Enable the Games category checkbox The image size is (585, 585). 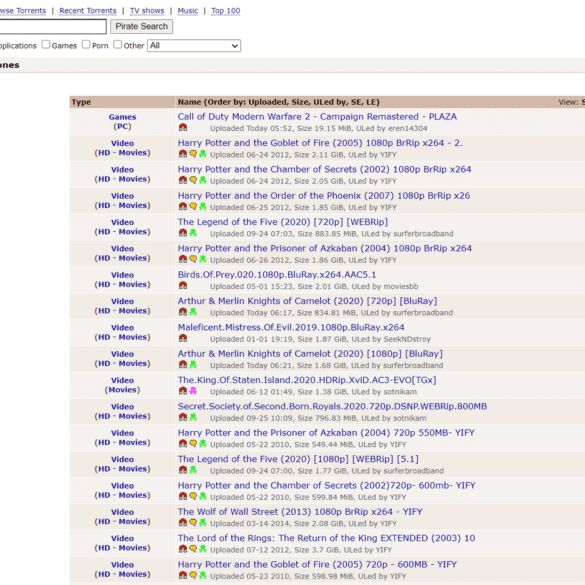(46, 44)
